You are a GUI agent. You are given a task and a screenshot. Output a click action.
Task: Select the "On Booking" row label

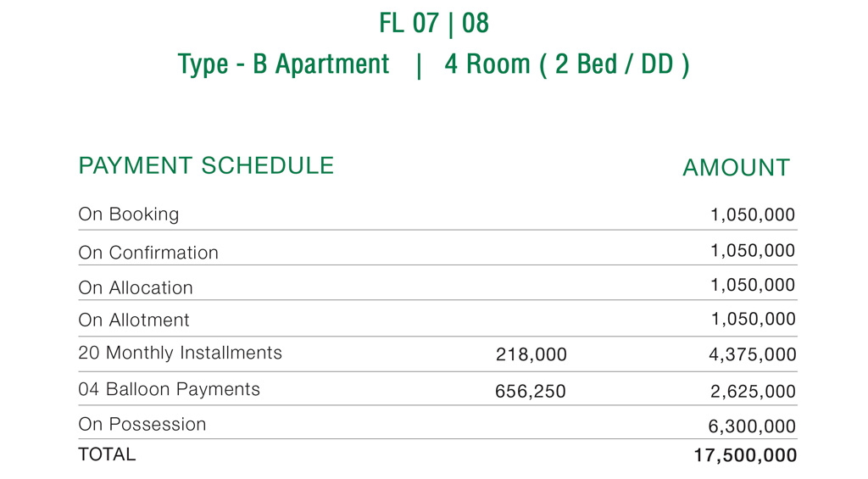coord(129,214)
